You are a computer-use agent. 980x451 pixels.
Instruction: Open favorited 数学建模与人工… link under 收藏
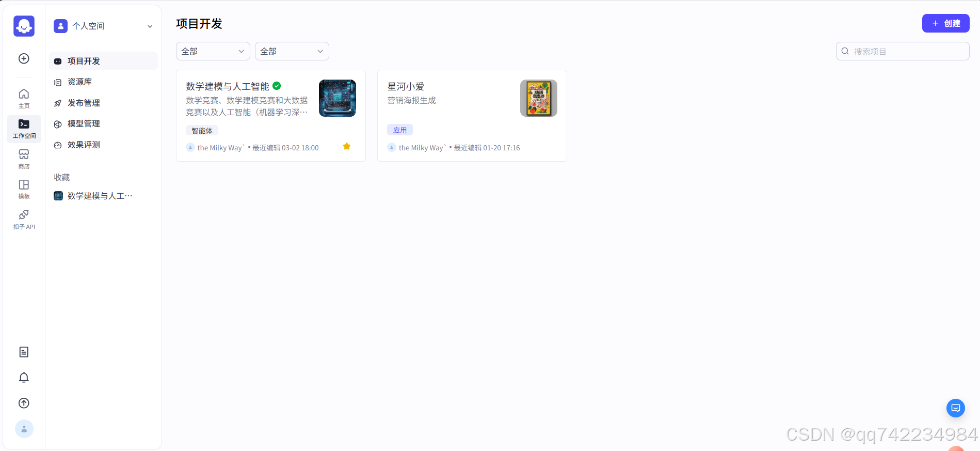100,196
